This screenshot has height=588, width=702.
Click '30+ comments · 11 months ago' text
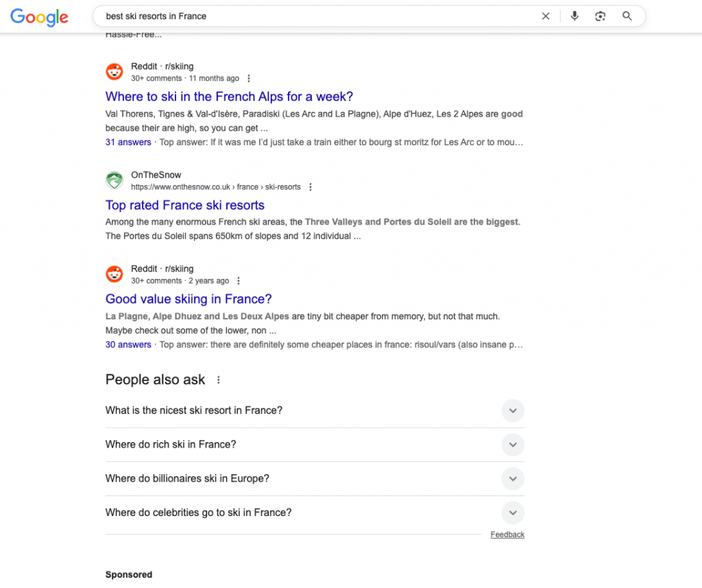(185, 78)
